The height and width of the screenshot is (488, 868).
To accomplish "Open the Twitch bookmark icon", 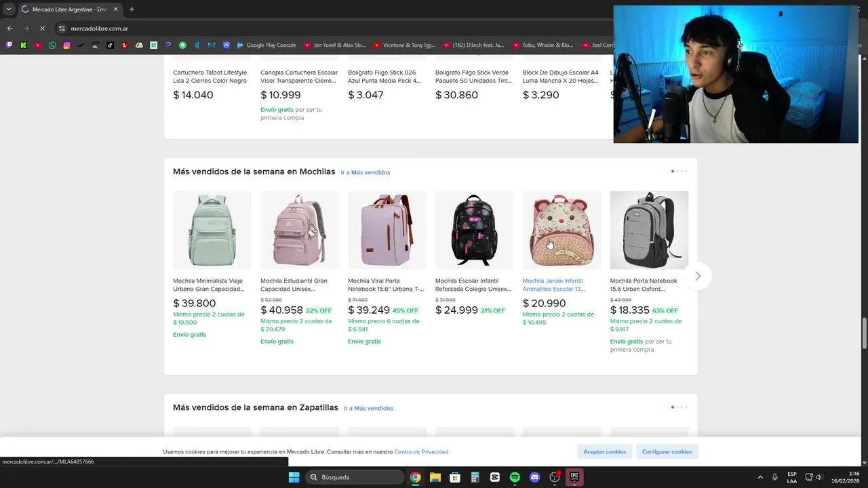I will (9, 45).
